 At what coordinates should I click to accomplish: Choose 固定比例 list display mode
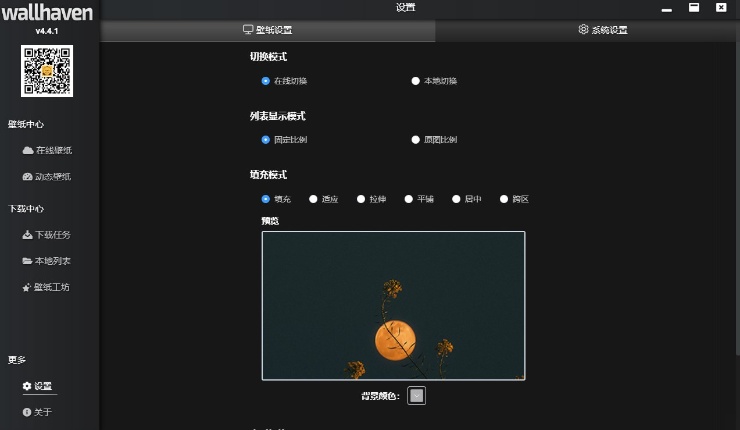(x=284, y=140)
